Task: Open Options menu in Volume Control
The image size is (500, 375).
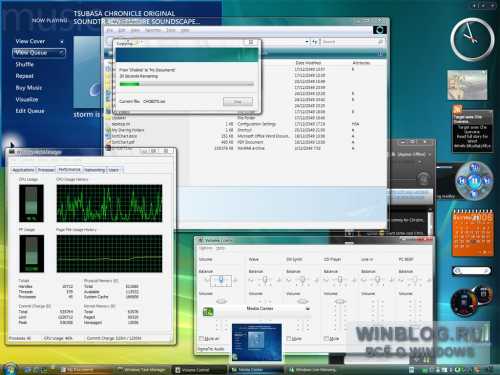Action: pos(206,248)
